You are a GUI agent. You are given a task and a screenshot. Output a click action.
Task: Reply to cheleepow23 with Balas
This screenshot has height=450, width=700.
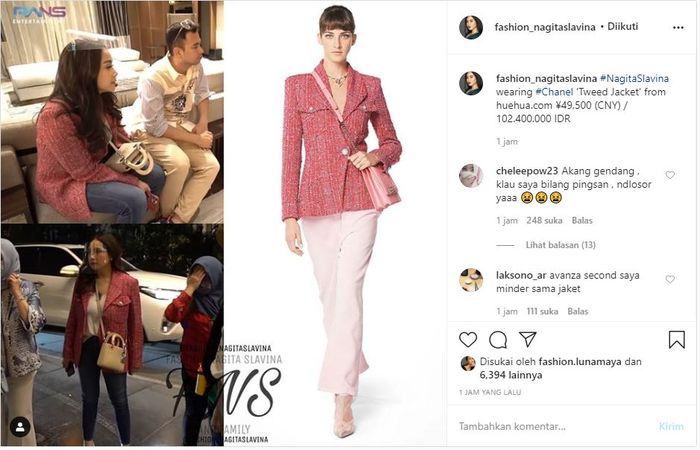click(x=582, y=221)
